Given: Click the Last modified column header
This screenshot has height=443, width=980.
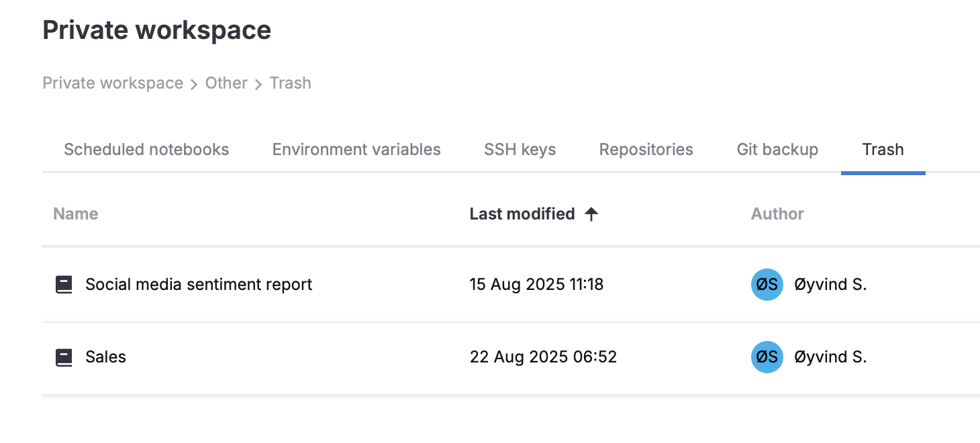Looking at the screenshot, I should (x=522, y=214).
